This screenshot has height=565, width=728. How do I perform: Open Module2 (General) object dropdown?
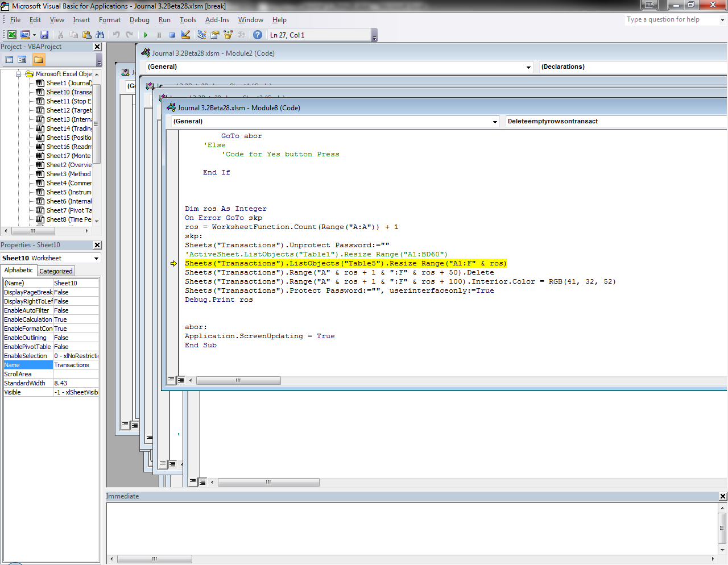point(528,67)
